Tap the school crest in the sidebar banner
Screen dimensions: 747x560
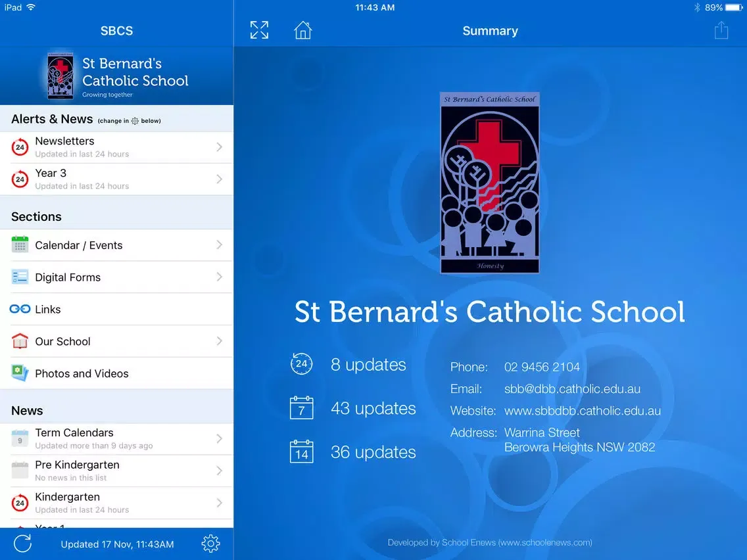(x=60, y=76)
